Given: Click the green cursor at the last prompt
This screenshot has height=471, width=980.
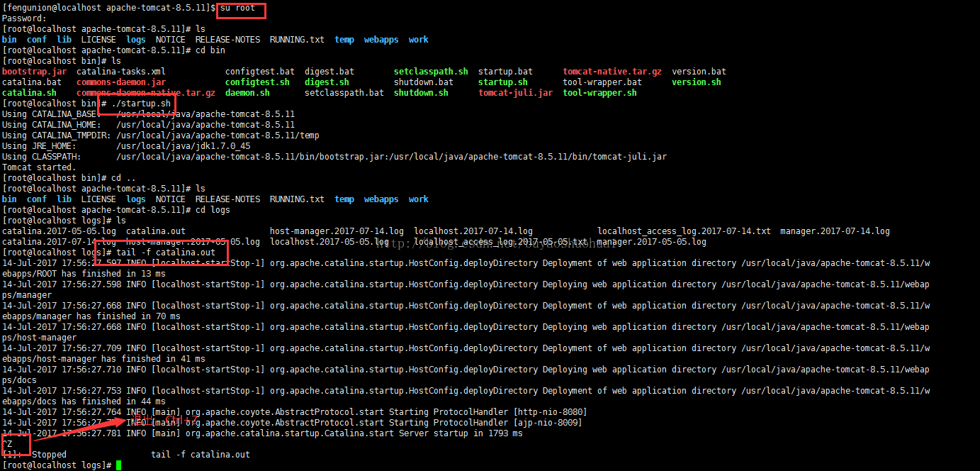Looking at the screenshot, I should coord(119,465).
